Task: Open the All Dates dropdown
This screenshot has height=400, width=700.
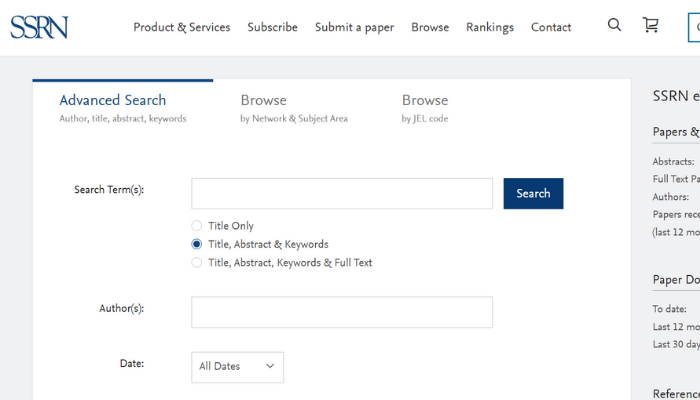Action: click(238, 367)
